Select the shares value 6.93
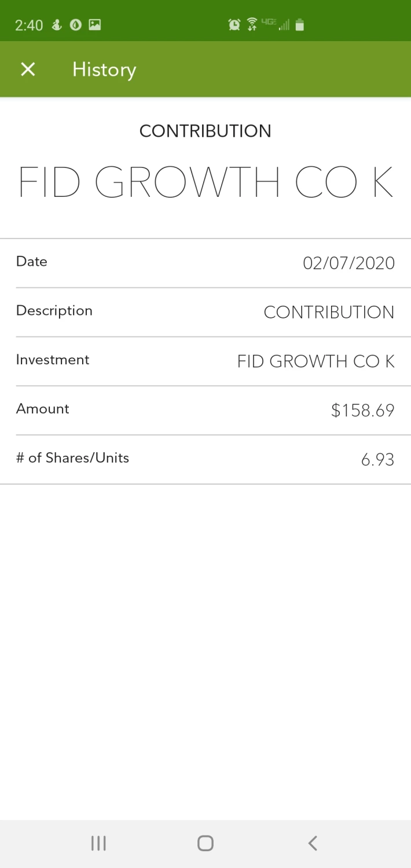 pyautogui.click(x=377, y=460)
